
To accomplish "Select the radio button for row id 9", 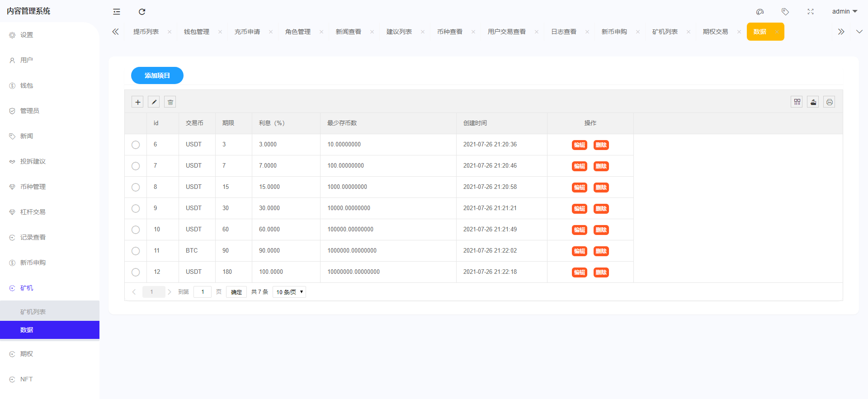I will pyautogui.click(x=136, y=209).
